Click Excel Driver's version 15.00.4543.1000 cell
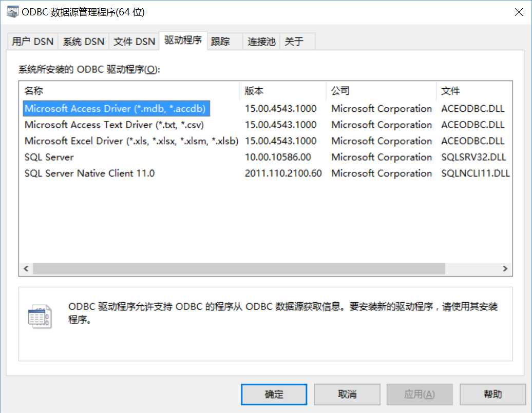 point(280,141)
